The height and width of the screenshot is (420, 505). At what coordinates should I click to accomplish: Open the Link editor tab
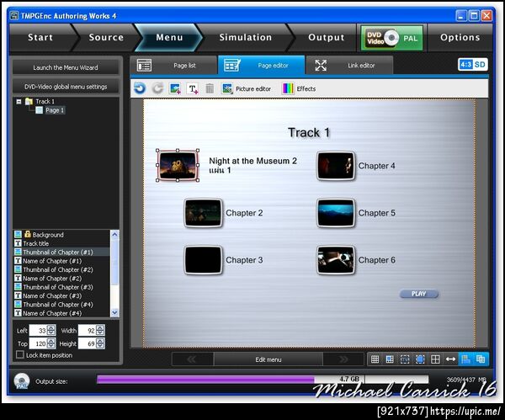tap(349, 66)
